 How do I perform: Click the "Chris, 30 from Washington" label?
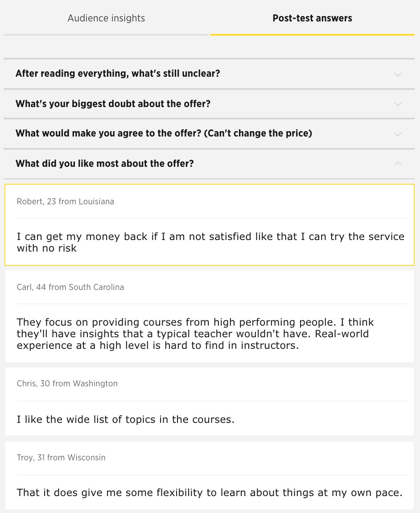[x=67, y=384]
